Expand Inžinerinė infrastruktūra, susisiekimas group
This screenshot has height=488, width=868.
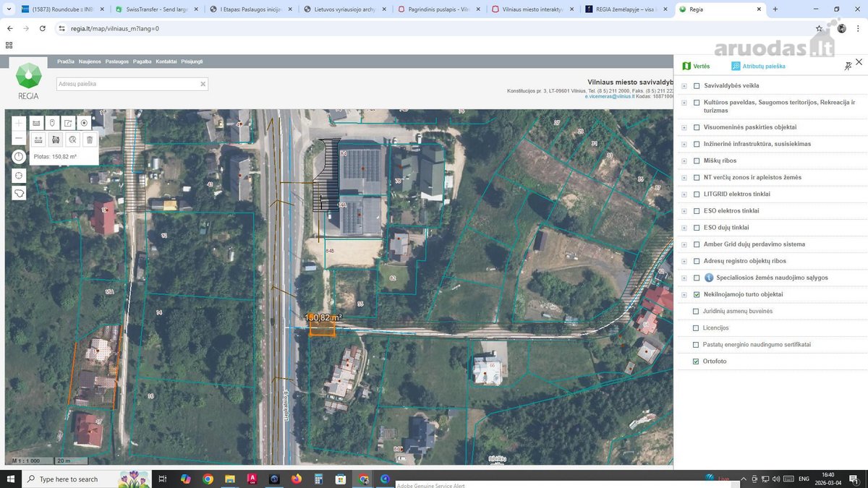click(x=684, y=144)
